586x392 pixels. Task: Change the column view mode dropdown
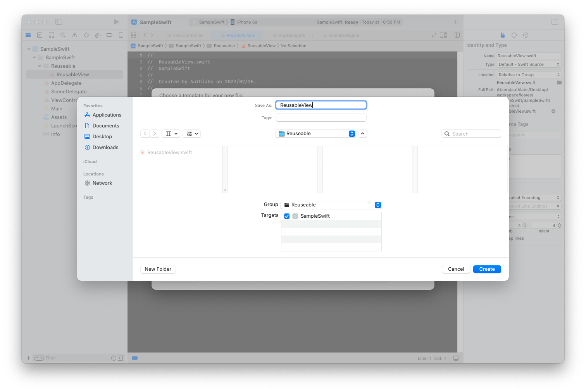[171, 134]
